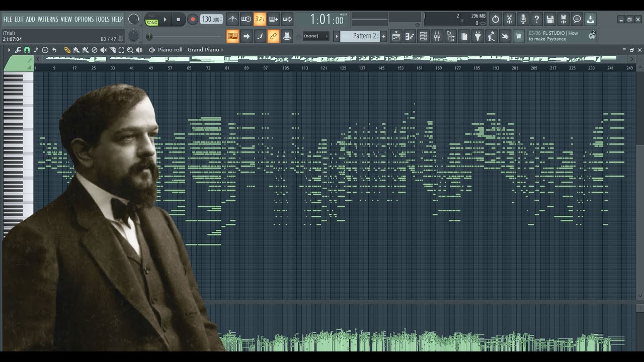Open the FILE menu
The image size is (644, 362).
click(8, 19)
